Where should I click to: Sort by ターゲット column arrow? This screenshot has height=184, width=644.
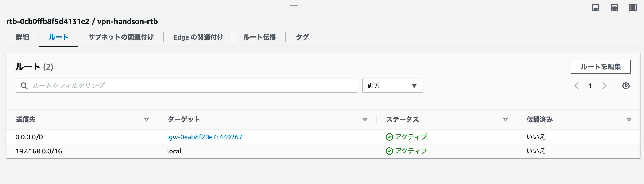tap(365, 120)
